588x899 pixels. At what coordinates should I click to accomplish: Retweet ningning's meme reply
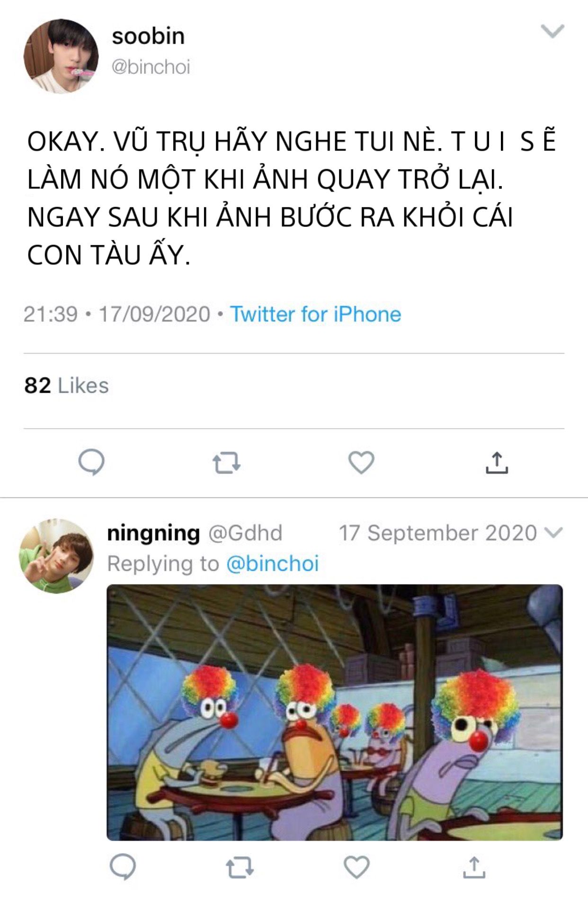240,868
